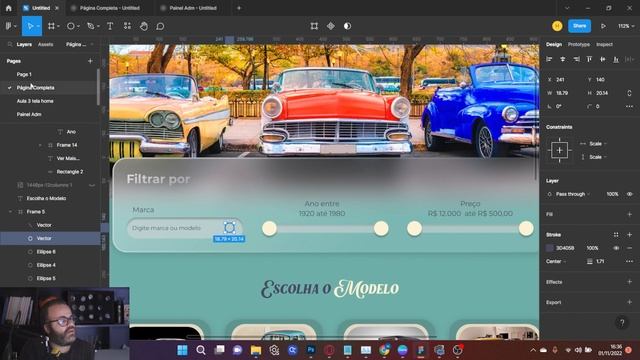Add an effect with the plus button
Screen dimensions: 640x360
(x=629, y=282)
